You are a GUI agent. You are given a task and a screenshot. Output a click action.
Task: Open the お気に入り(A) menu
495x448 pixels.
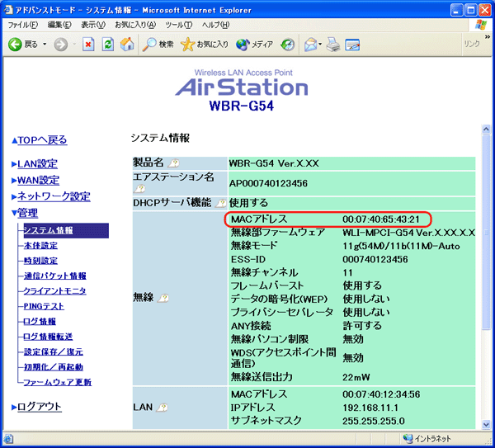(135, 25)
